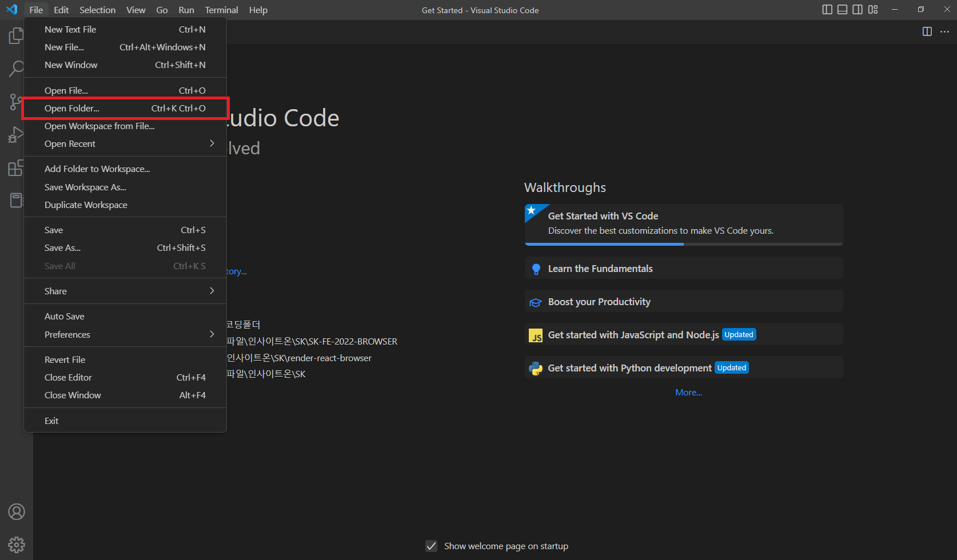
Task: Choose Exit from File menu
Action: click(125, 421)
